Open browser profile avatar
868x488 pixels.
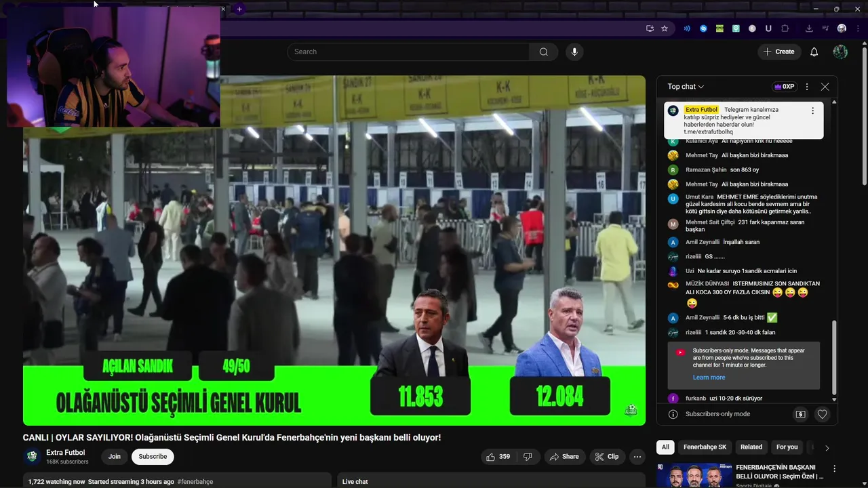pyautogui.click(x=842, y=28)
